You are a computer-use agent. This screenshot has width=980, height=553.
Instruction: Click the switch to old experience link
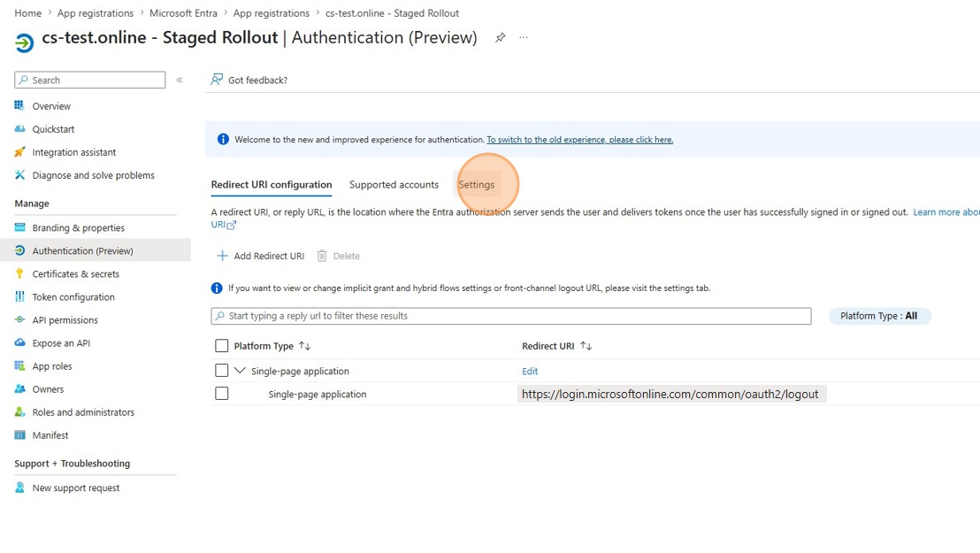580,140
